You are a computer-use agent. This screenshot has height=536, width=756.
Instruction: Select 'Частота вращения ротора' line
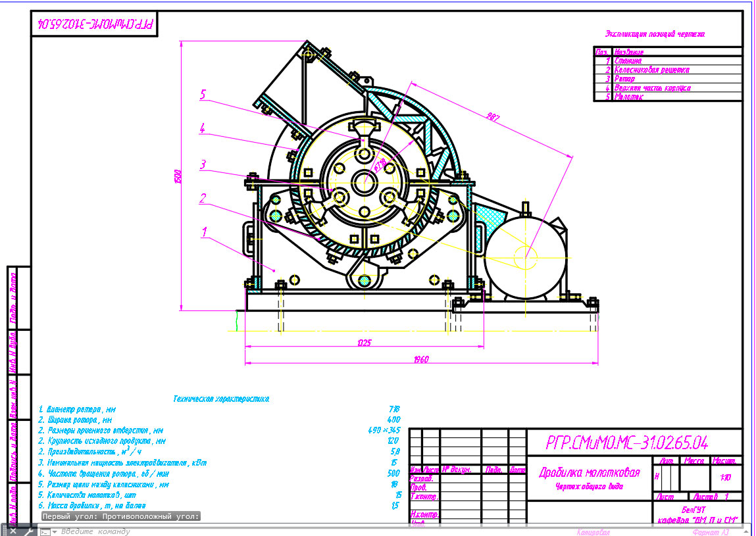[x=104, y=474]
